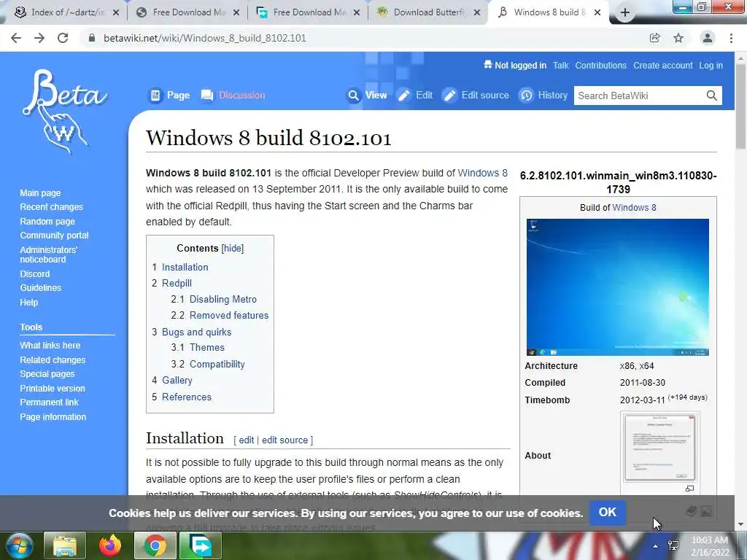Screen dimensions: 747x560
Task: Open the Talk link in the header
Action: 561,66
